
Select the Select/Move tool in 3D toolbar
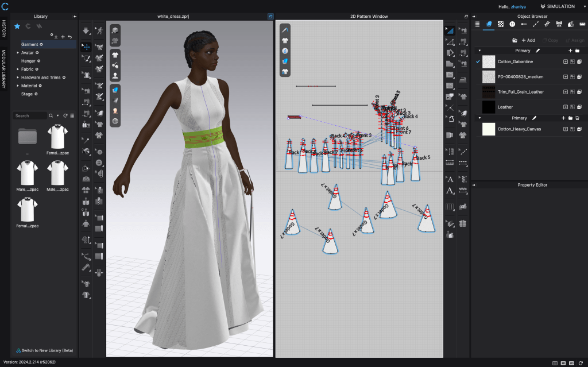86,47
